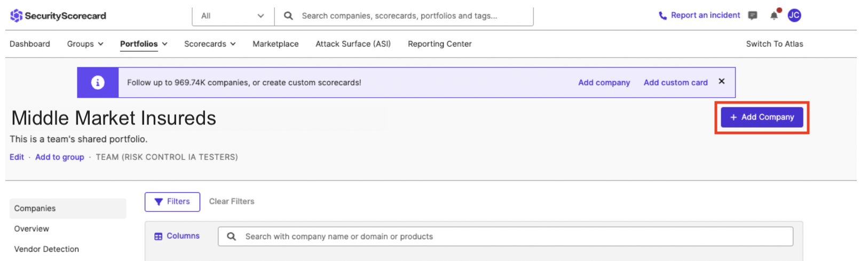The image size is (868, 261).
Task: Open the notifications bell
Action: tap(774, 15)
